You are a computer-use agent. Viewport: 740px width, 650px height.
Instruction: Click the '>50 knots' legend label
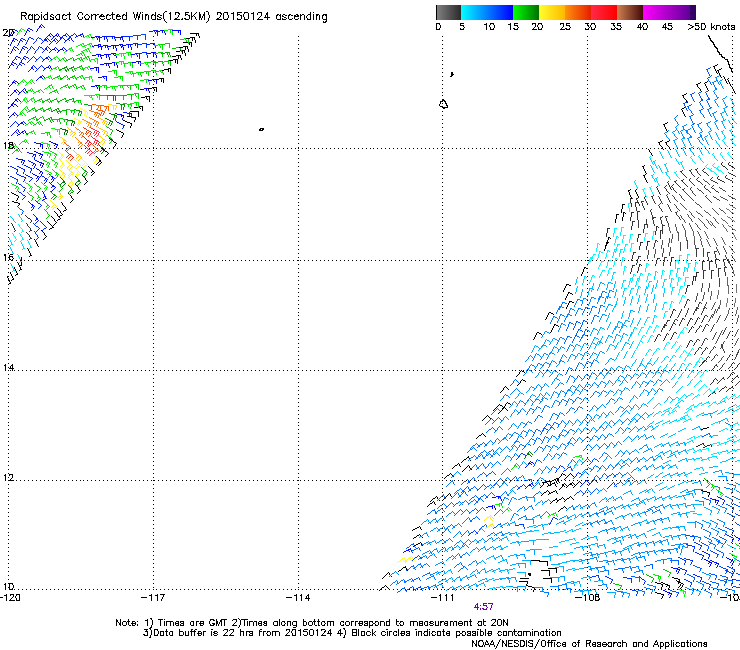pyautogui.click(x=711, y=27)
